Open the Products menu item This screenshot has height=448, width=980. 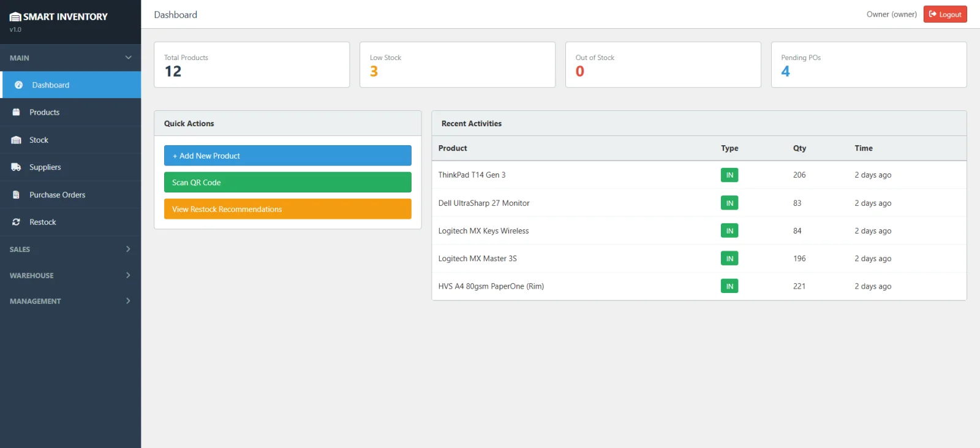pos(45,113)
